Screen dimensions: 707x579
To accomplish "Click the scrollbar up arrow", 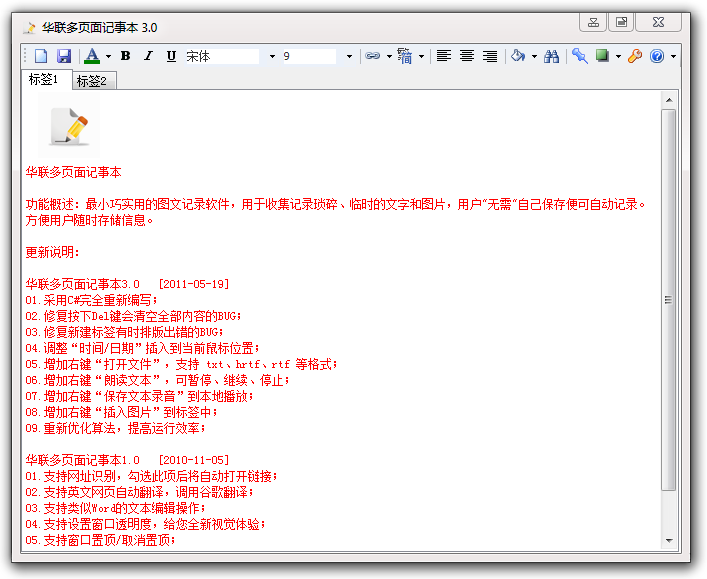I will tap(669, 100).
